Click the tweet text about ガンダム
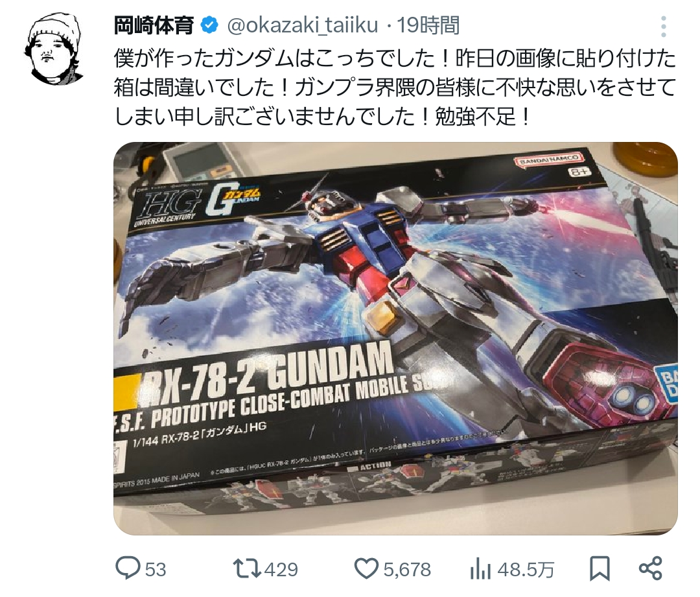The height and width of the screenshot is (597, 700). (x=395, y=88)
